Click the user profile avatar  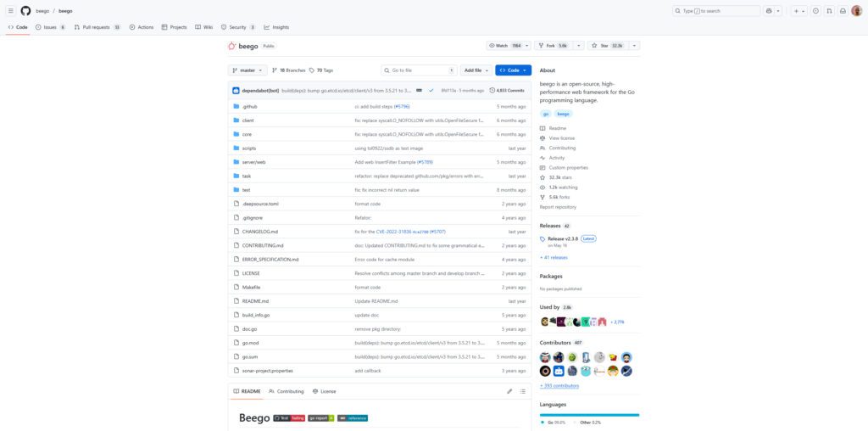[x=856, y=11]
